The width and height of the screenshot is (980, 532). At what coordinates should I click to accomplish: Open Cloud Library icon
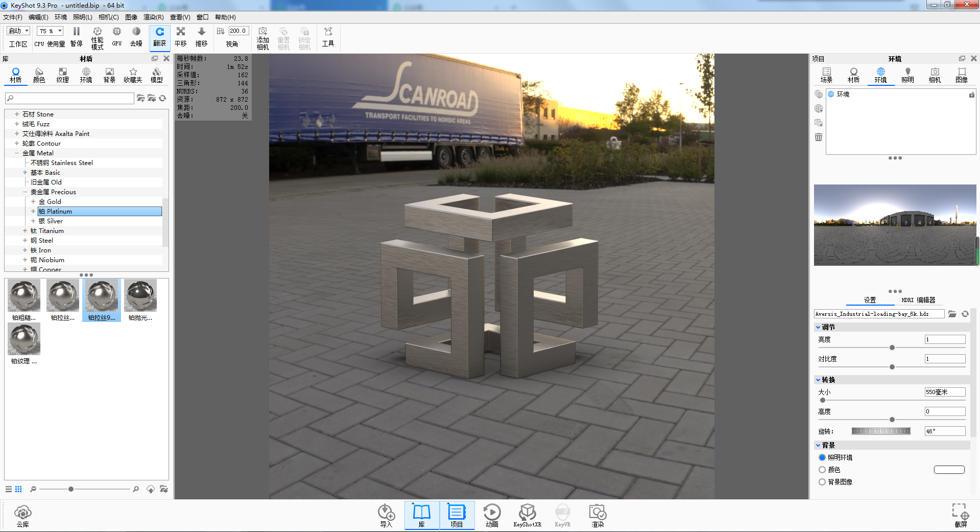click(23, 512)
